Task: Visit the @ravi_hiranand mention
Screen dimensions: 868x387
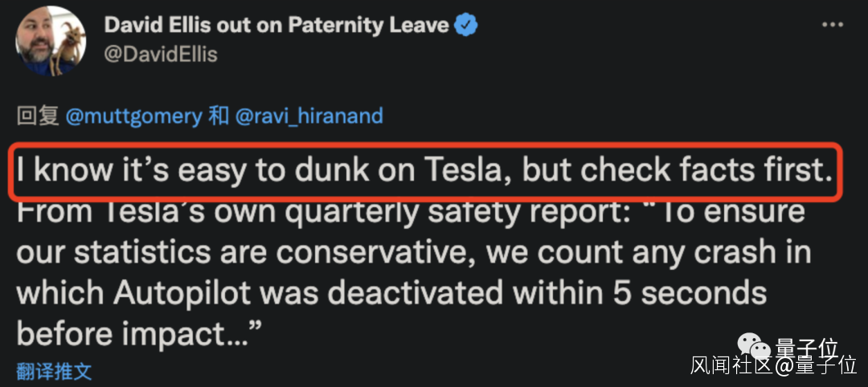Action: tap(309, 116)
